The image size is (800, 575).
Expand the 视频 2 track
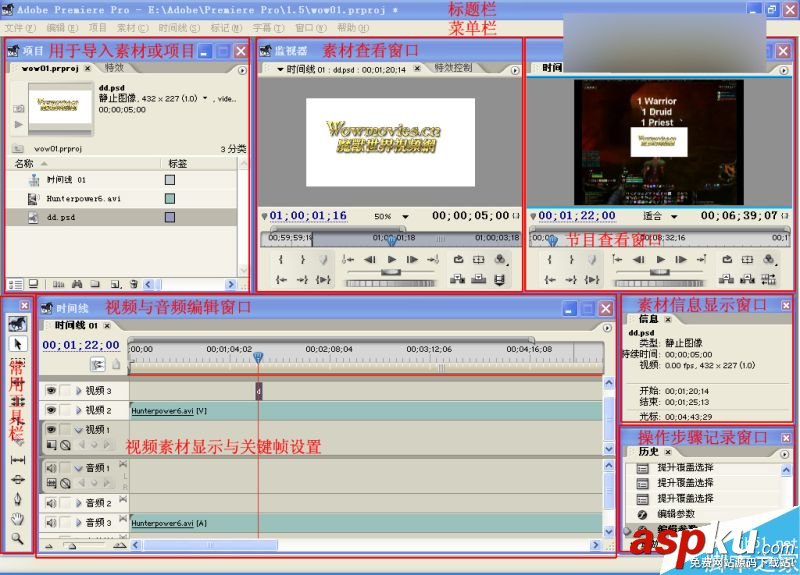pyautogui.click(x=79, y=410)
